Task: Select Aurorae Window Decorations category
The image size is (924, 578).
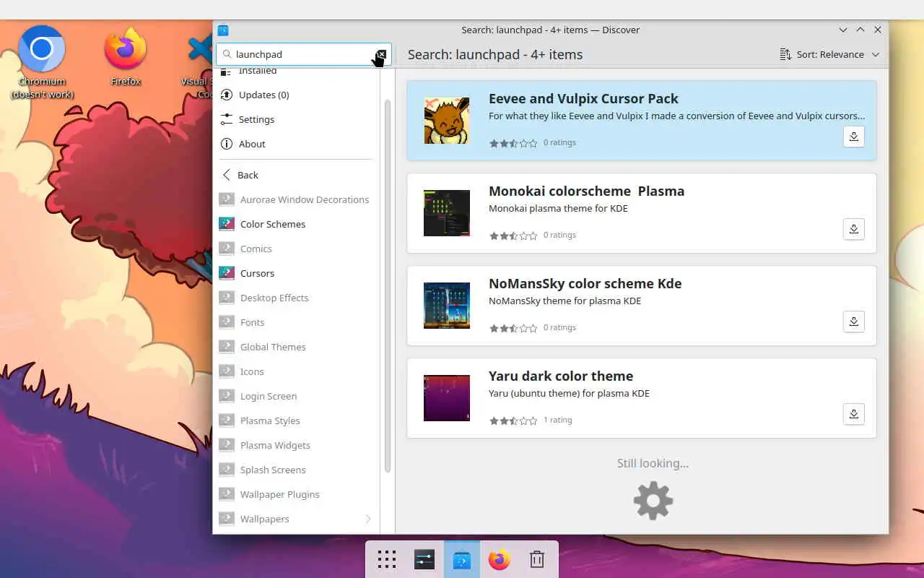Action: tap(296, 199)
